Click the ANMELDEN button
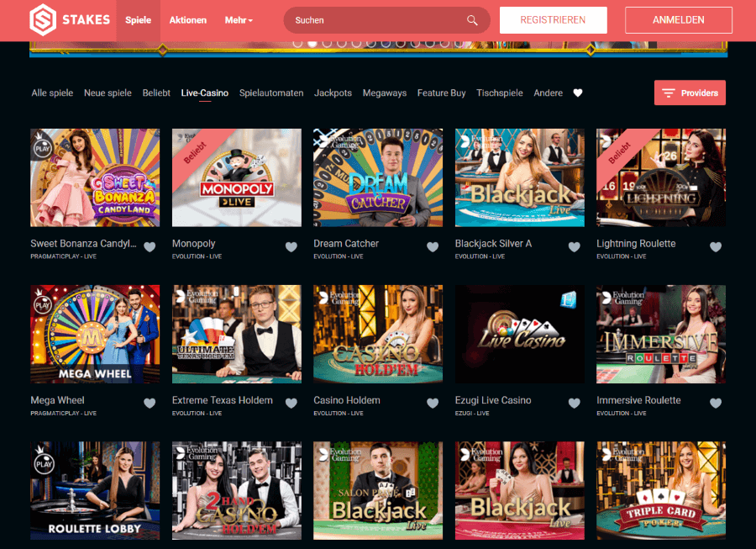The width and height of the screenshot is (756, 549). point(678,19)
